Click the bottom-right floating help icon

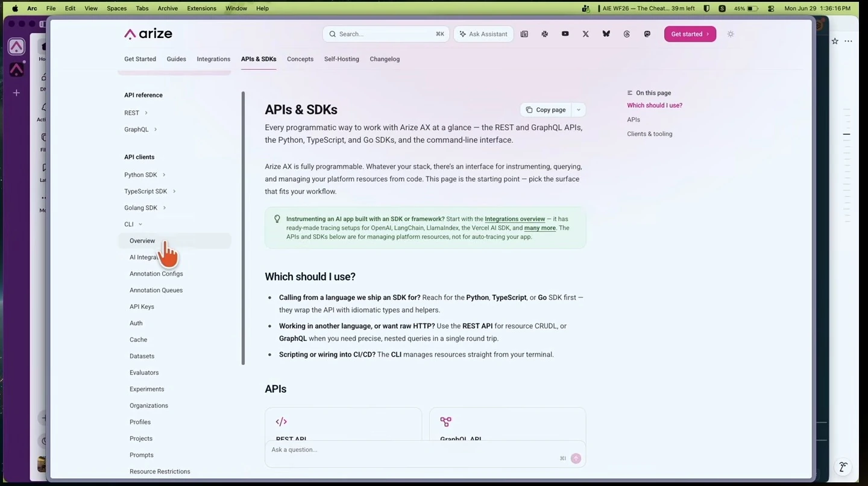click(x=843, y=467)
